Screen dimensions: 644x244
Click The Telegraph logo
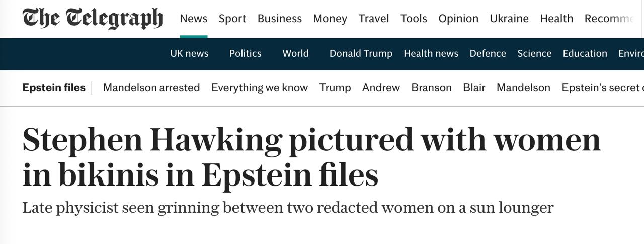[x=93, y=19]
